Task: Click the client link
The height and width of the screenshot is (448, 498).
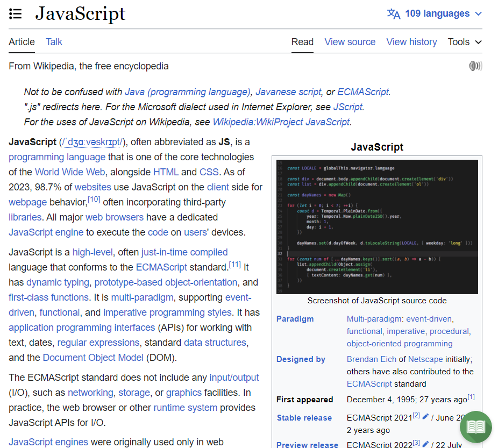Action: pos(218,187)
